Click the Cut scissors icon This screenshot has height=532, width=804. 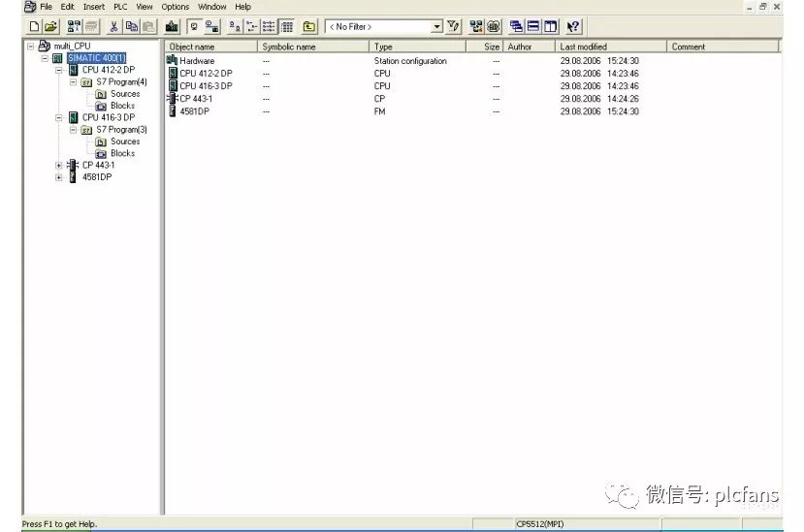click(114, 27)
